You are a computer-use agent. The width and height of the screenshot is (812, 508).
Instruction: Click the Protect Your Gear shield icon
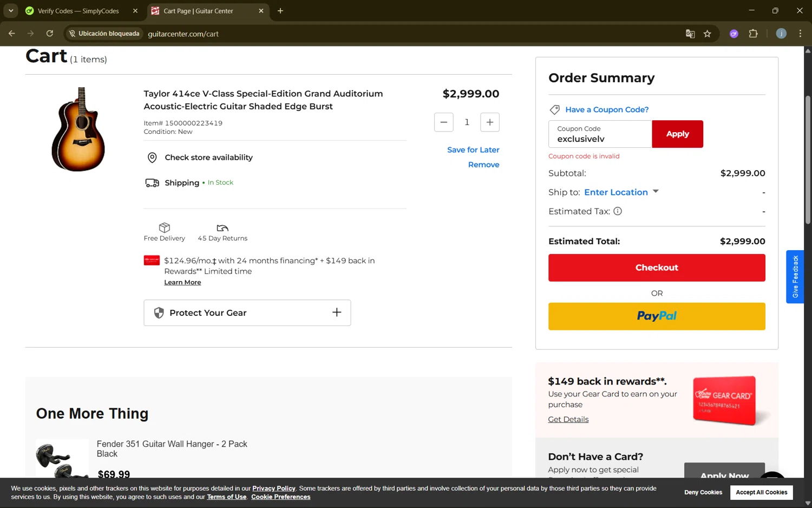(159, 313)
